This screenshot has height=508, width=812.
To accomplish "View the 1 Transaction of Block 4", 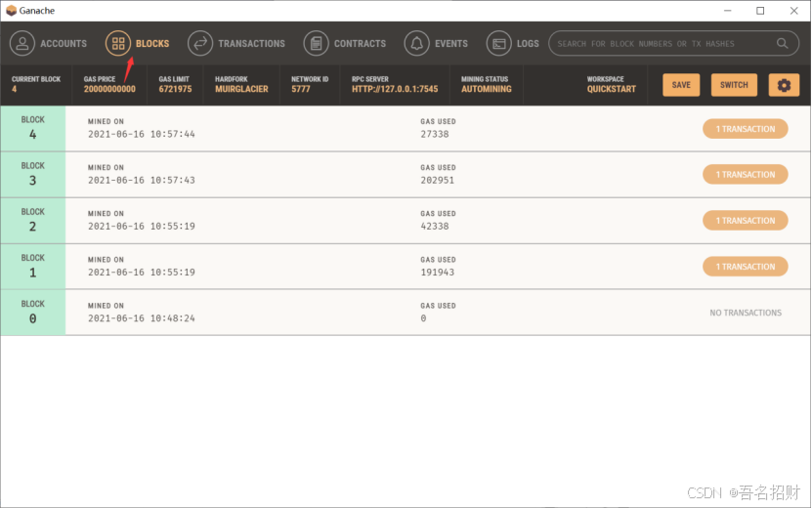I will pyautogui.click(x=745, y=129).
